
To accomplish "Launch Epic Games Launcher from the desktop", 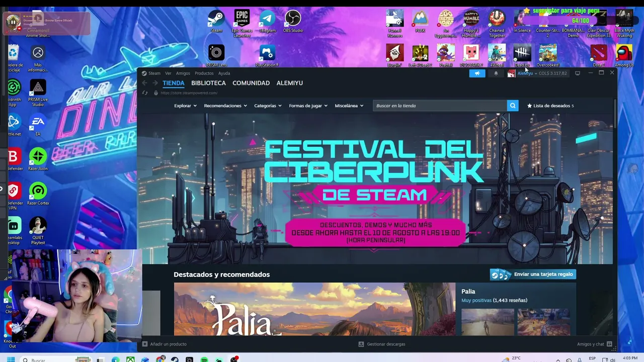I will [242, 23].
